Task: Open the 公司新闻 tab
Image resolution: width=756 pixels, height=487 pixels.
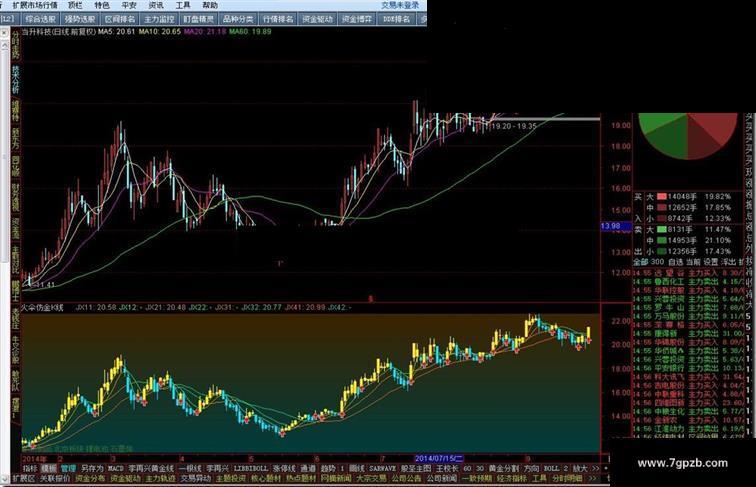Action: pyautogui.click(x=442, y=478)
